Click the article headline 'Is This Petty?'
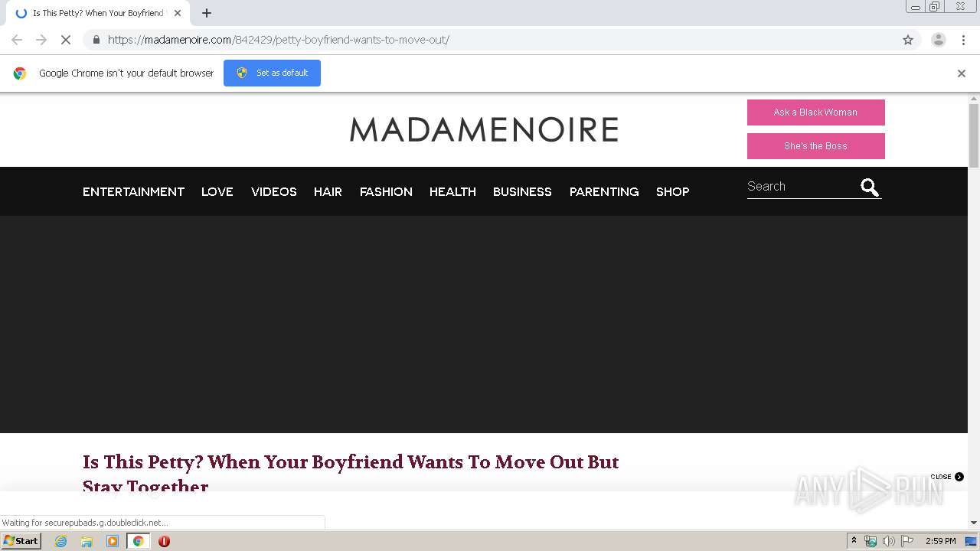Image resolution: width=980 pixels, height=551 pixels. pyautogui.click(x=351, y=474)
